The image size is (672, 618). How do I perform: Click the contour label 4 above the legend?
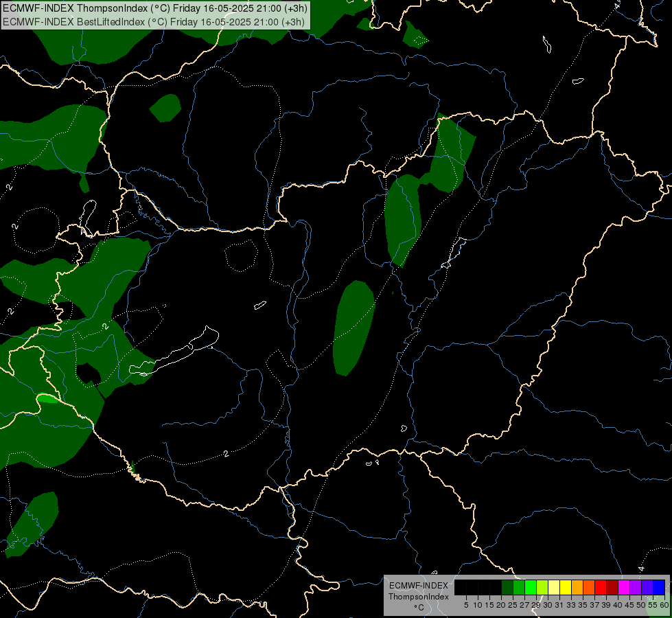(x=642, y=569)
